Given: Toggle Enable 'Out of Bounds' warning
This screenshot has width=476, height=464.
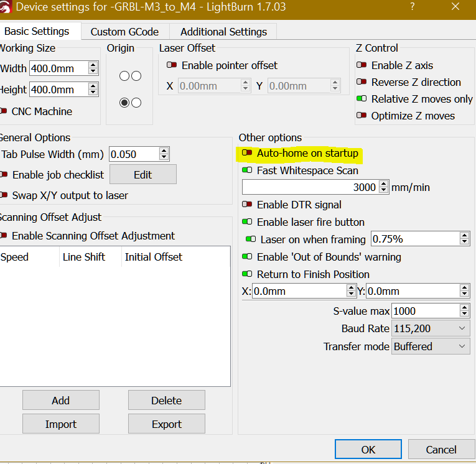Looking at the screenshot, I should click(247, 256).
